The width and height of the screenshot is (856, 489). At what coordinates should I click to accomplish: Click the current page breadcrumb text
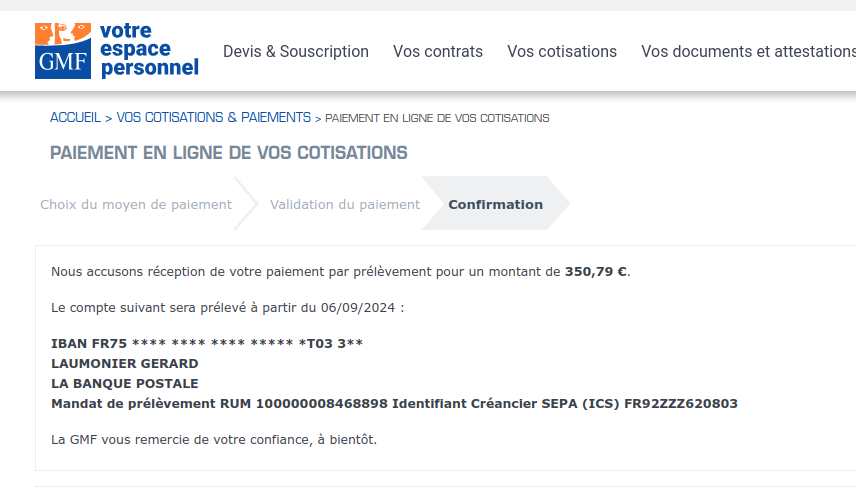[437, 118]
